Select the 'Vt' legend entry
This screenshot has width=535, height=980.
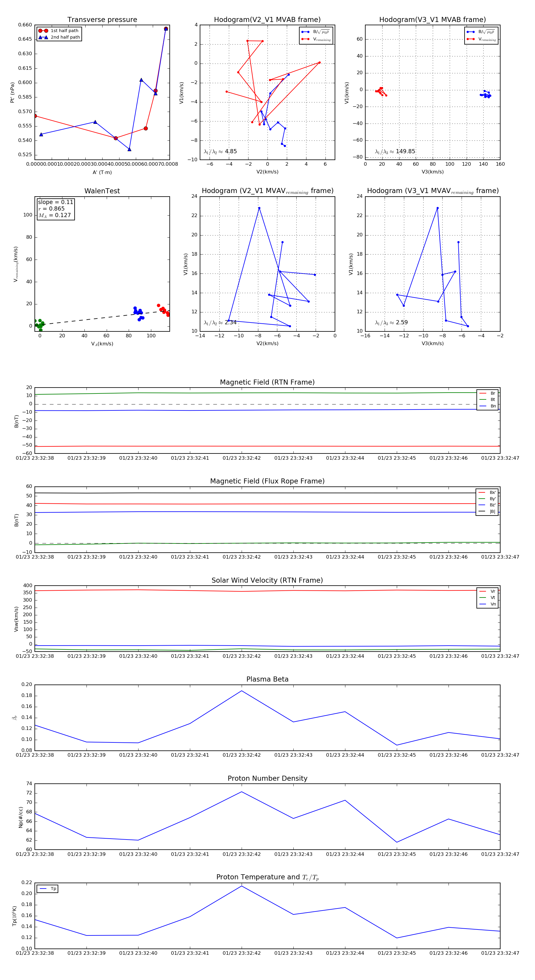(487, 598)
